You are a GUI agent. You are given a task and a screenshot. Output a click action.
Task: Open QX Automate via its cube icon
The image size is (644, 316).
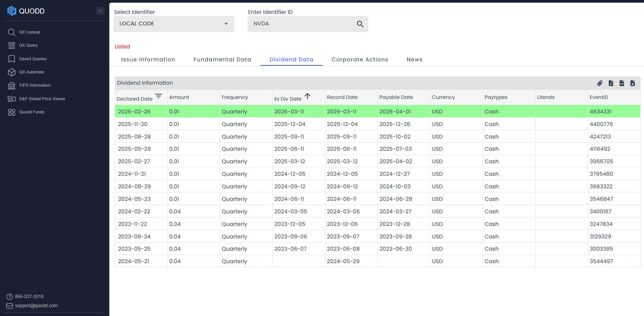[12, 72]
